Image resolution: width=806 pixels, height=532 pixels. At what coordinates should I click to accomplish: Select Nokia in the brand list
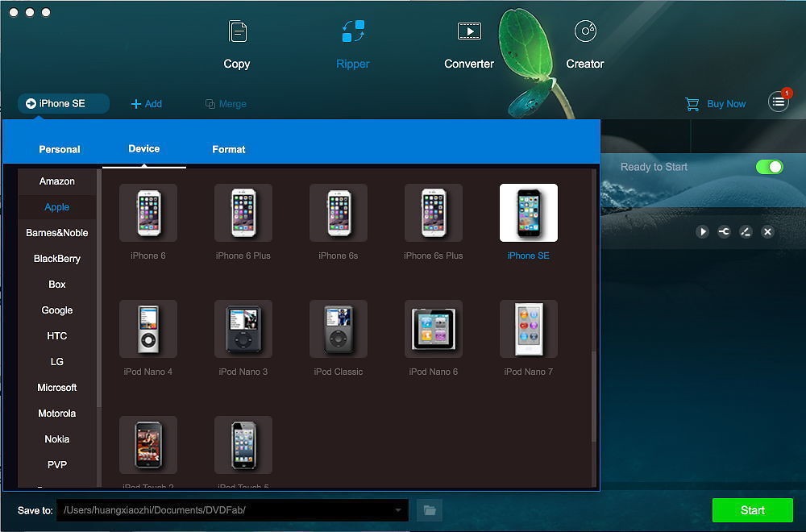57,439
